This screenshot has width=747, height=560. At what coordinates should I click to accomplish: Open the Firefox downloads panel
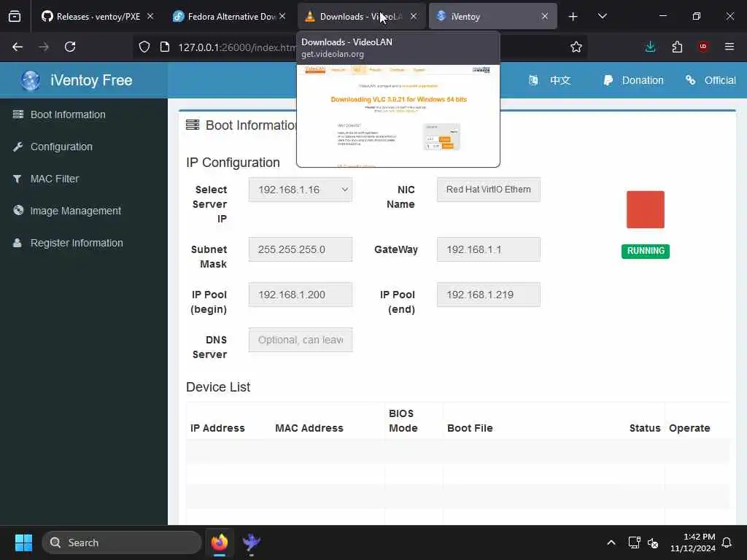coord(650,47)
